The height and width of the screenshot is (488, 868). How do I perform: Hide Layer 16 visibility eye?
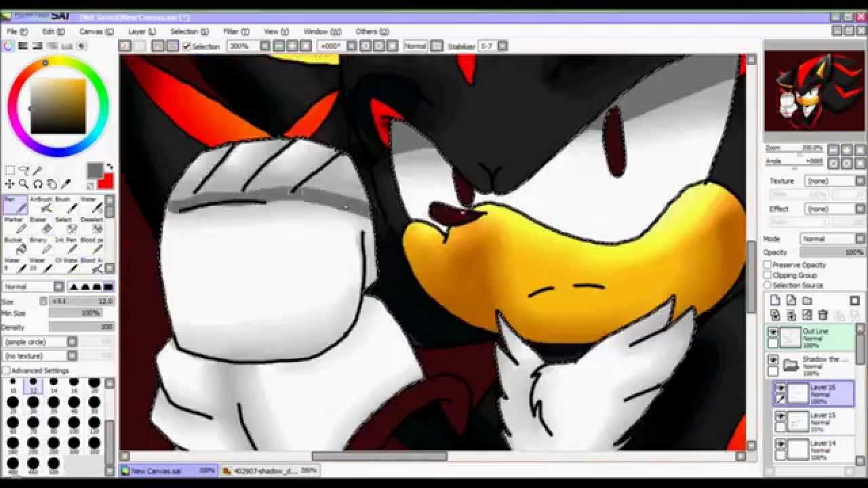tap(781, 388)
